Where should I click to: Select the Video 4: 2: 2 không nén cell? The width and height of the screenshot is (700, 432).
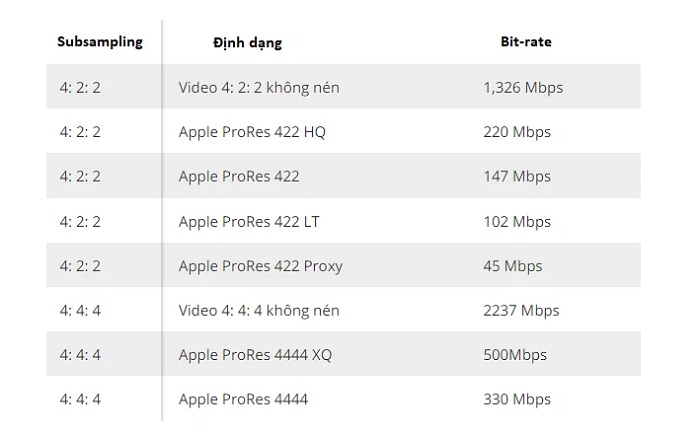point(259,87)
